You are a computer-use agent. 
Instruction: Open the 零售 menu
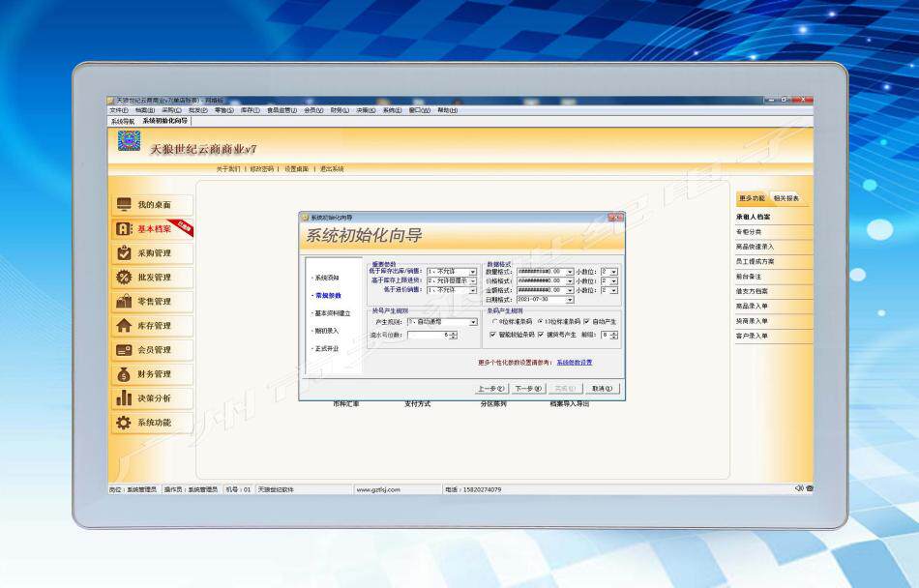[223, 110]
